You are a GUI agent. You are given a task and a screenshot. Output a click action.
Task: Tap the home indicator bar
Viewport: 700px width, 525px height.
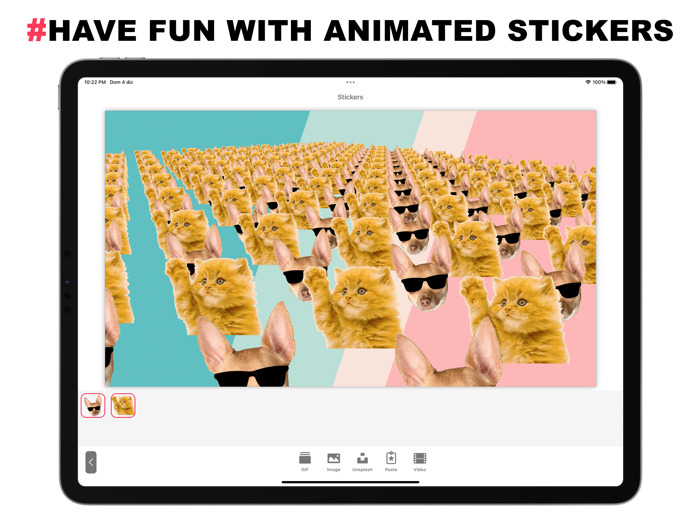tap(350, 482)
